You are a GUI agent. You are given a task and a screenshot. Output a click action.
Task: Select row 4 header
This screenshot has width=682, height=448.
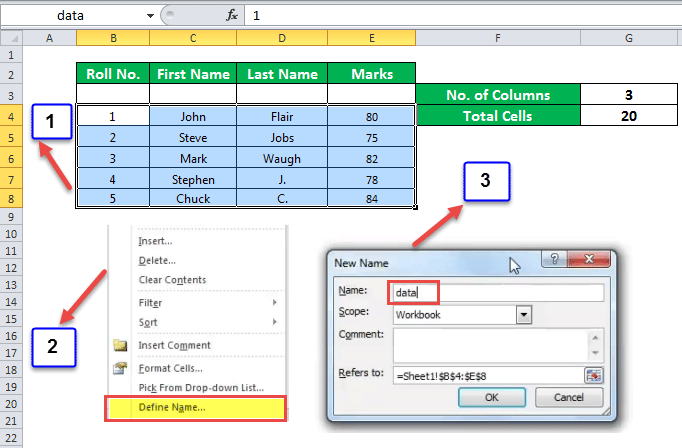coord(11,117)
